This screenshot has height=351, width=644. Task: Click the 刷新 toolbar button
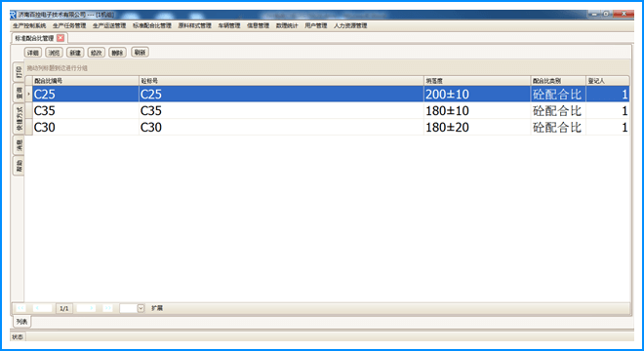141,52
